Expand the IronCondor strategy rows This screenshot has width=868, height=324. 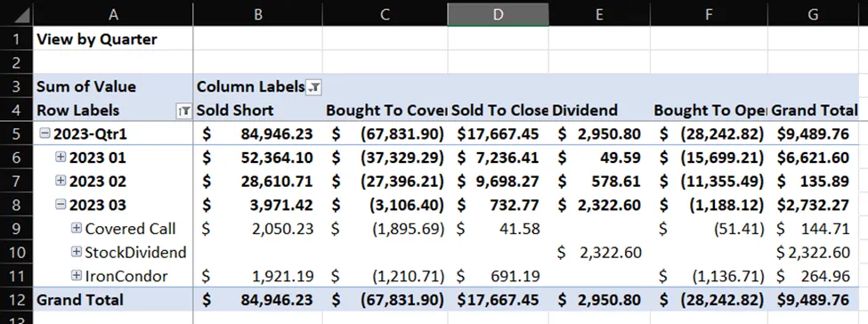click(77, 275)
